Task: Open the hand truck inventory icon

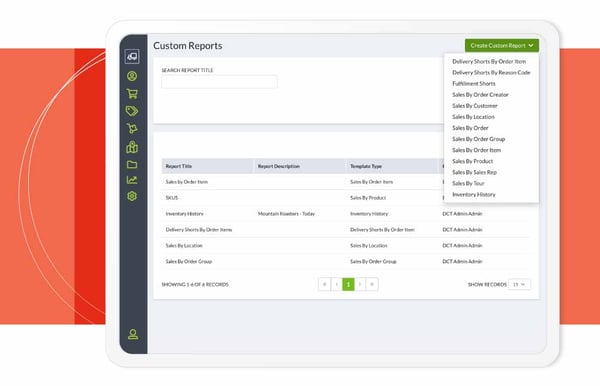Action: [x=132, y=129]
